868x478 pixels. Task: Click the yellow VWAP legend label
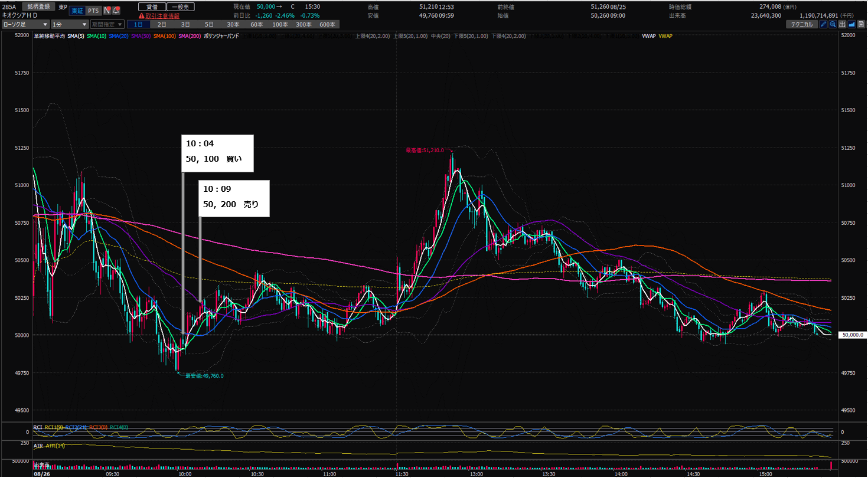point(665,36)
